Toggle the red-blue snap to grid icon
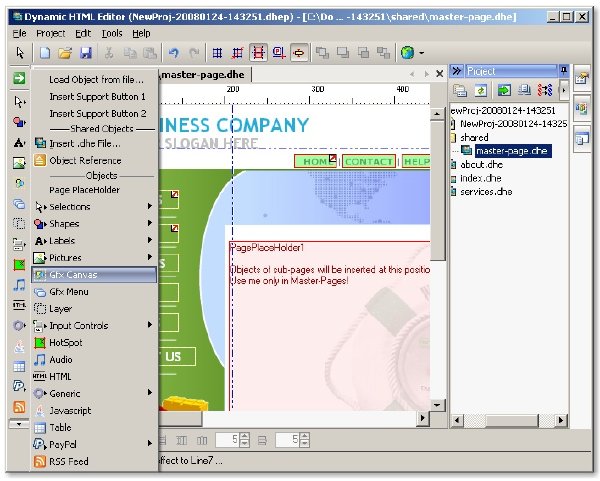Image resolution: width=600 pixels, height=481 pixels. coord(238,53)
